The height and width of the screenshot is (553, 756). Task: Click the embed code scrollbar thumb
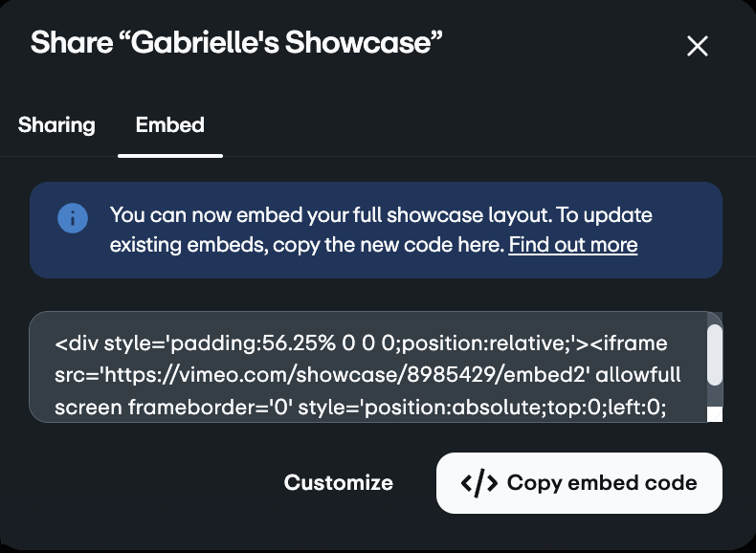pos(714,352)
